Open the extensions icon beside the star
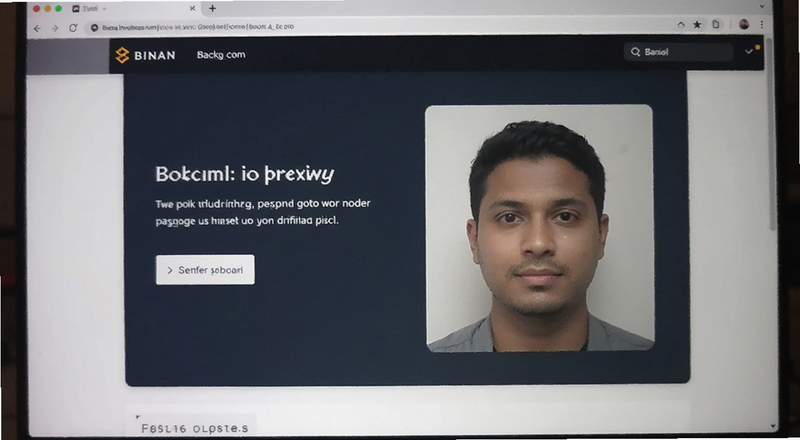The width and height of the screenshot is (800, 440). point(716,24)
